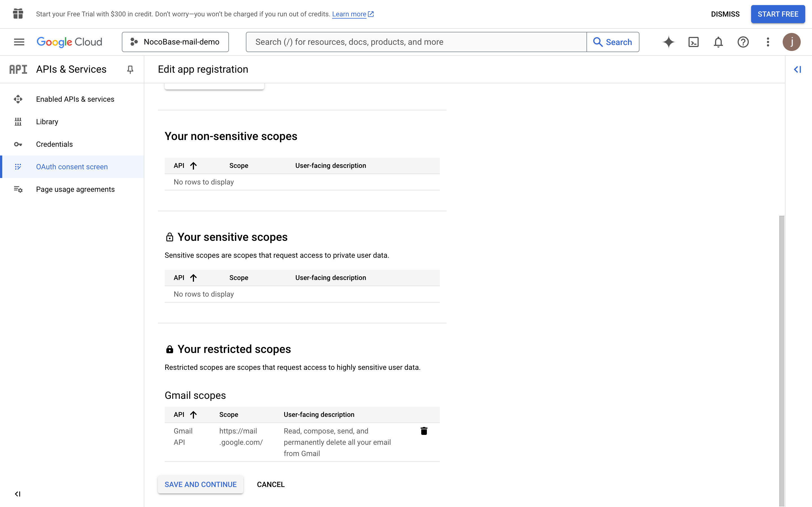Sort non-sensitive scopes by API column

click(185, 166)
